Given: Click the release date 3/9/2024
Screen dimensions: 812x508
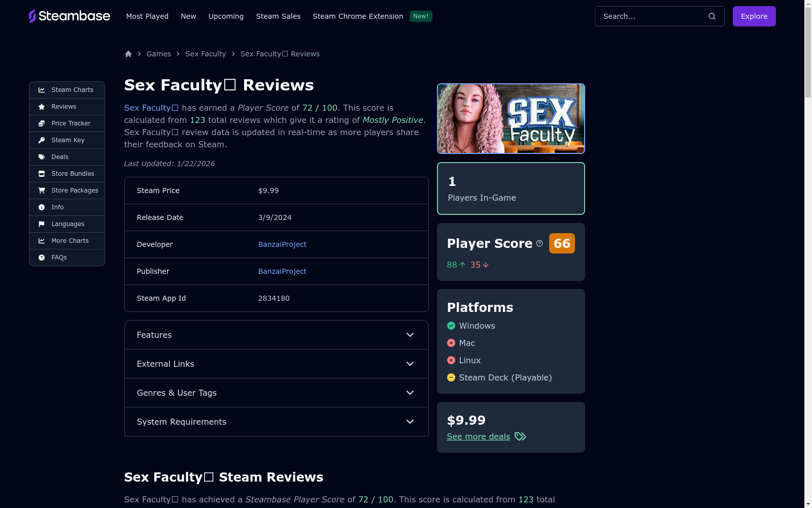Looking at the screenshot, I should click(x=275, y=217).
